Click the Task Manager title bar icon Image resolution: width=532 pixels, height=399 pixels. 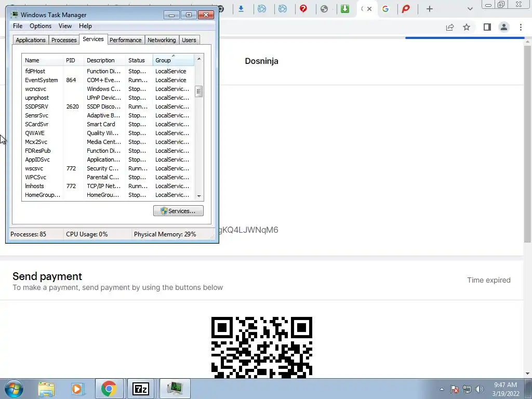point(14,15)
